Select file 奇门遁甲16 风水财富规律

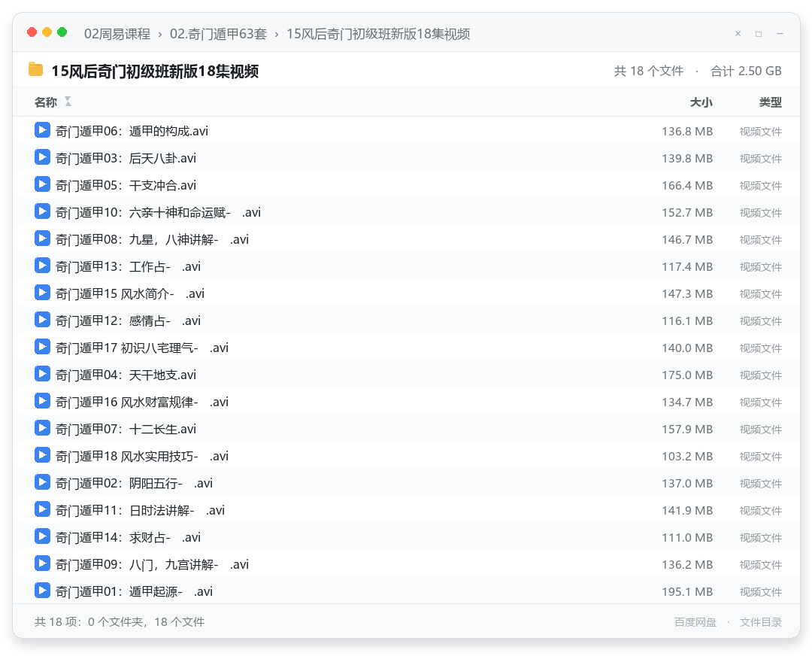pos(406,401)
